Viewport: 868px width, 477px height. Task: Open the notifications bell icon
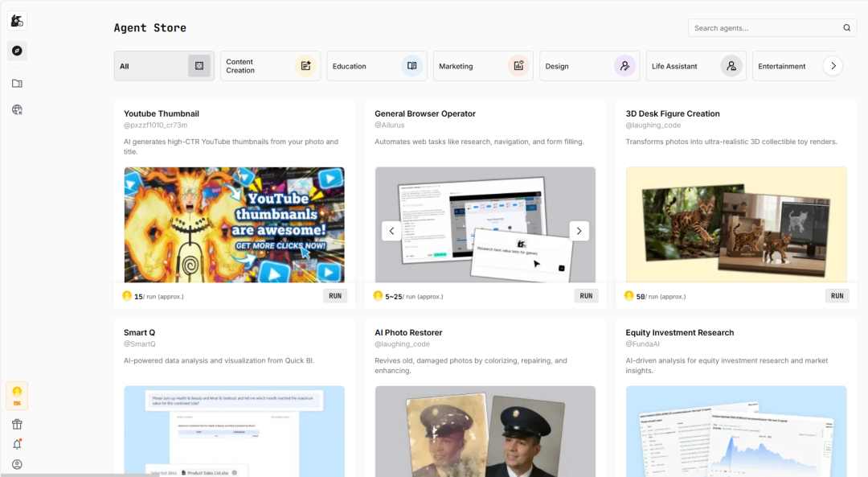pos(17,444)
